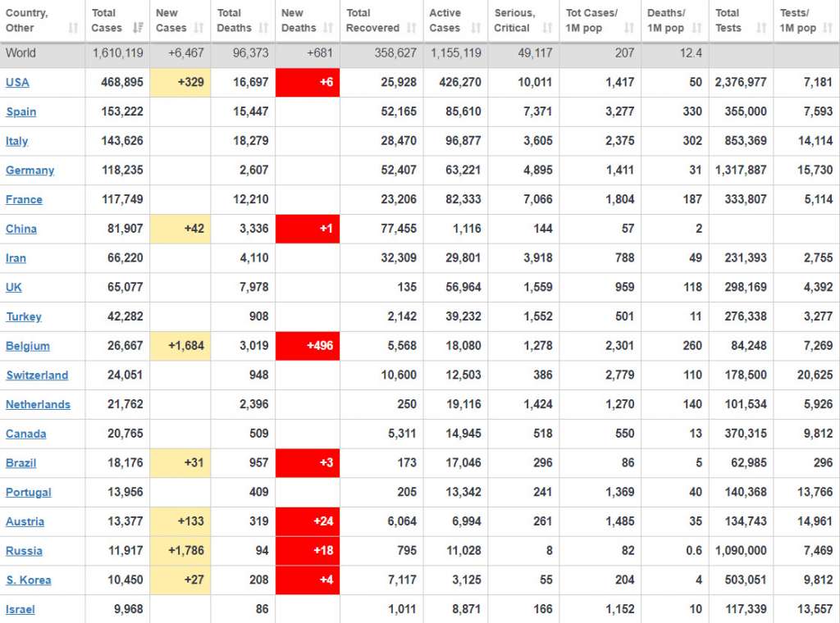The image size is (840, 623).
Task: Sort by Tests/1M pop sort icon
Action: (829, 28)
